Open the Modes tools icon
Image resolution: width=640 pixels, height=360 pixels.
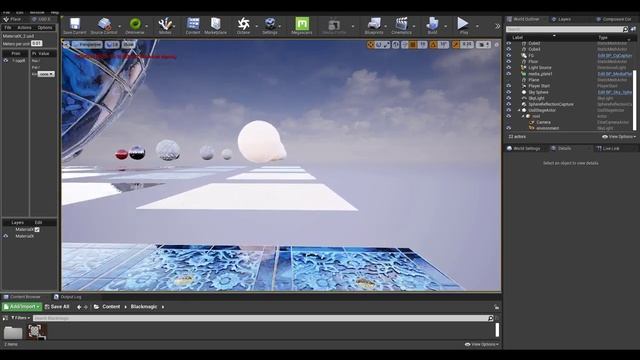coord(165,26)
